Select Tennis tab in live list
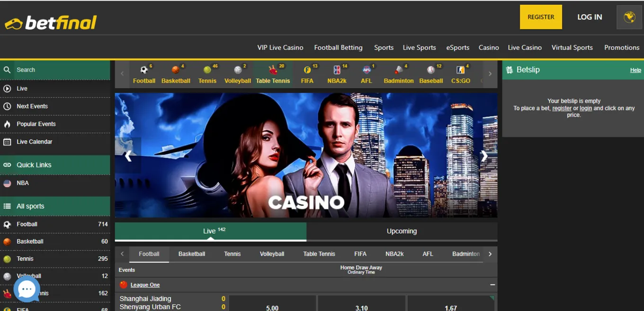 (233, 254)
